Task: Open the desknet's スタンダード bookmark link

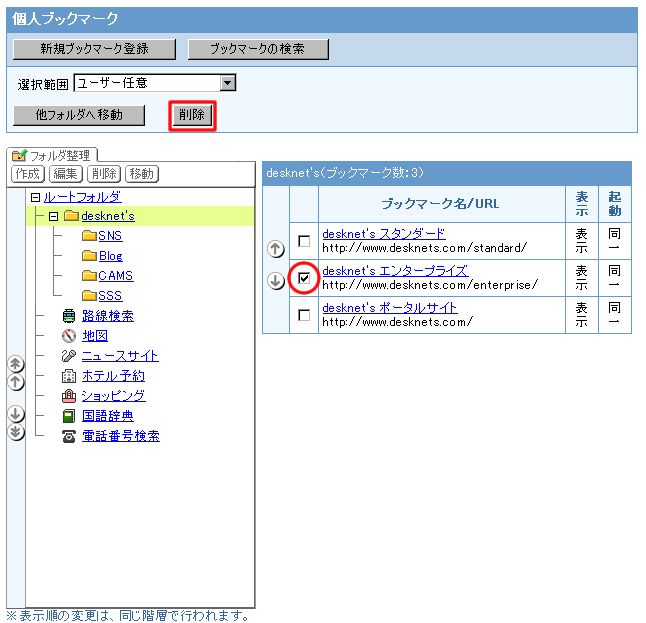Action: click(384, 234)
